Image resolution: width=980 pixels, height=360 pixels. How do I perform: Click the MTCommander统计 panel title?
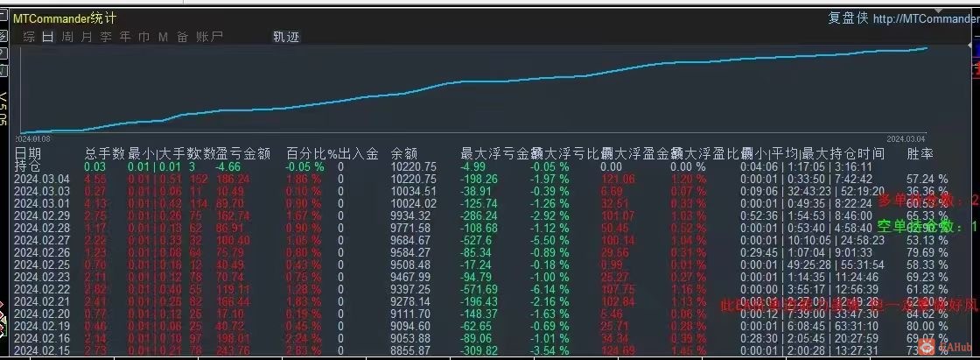tap(65, 18)
